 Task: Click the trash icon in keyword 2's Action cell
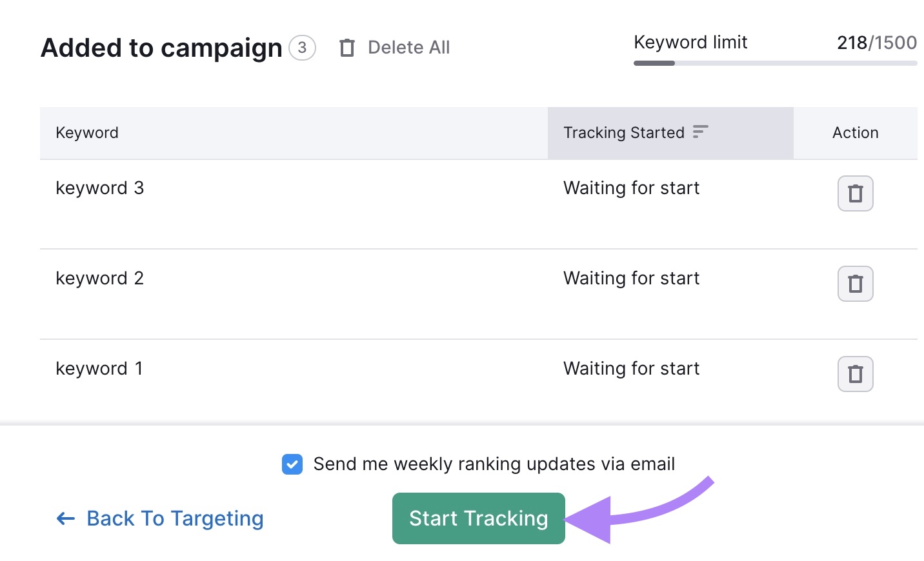pos(855,283)
